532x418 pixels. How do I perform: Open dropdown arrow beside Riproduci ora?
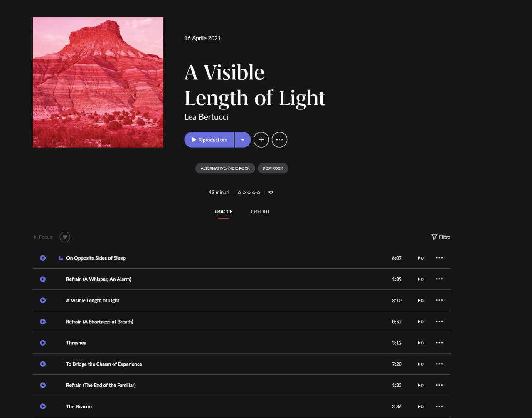pos(243,140)
